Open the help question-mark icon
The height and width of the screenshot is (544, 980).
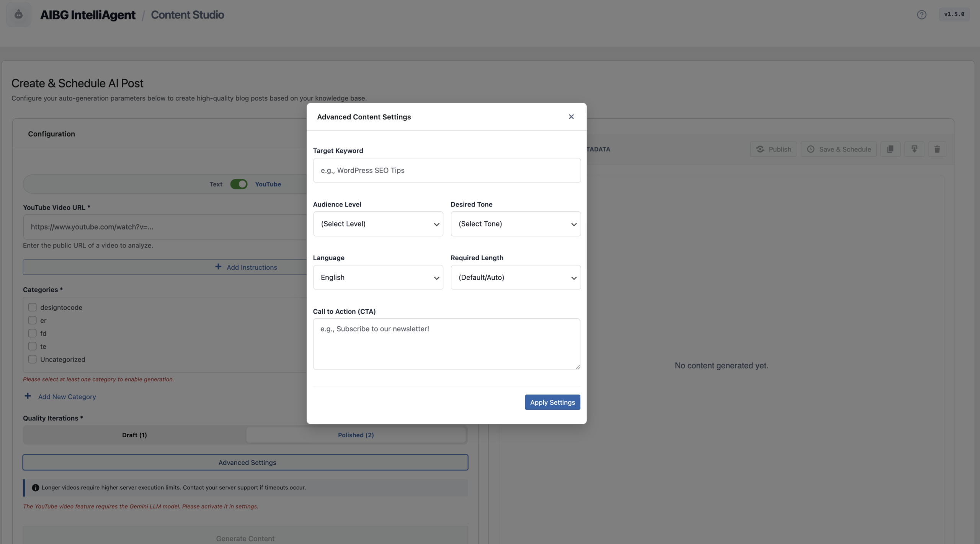(x=921, y=14)
